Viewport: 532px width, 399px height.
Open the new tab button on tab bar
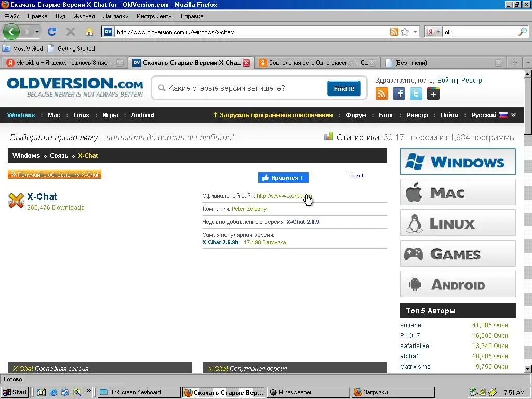[514, 63]
